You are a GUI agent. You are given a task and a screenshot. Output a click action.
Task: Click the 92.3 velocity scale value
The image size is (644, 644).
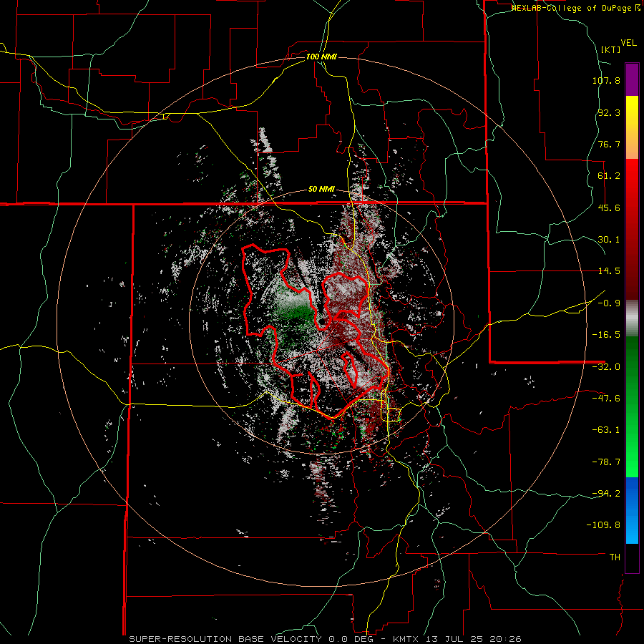coord(609,112)
